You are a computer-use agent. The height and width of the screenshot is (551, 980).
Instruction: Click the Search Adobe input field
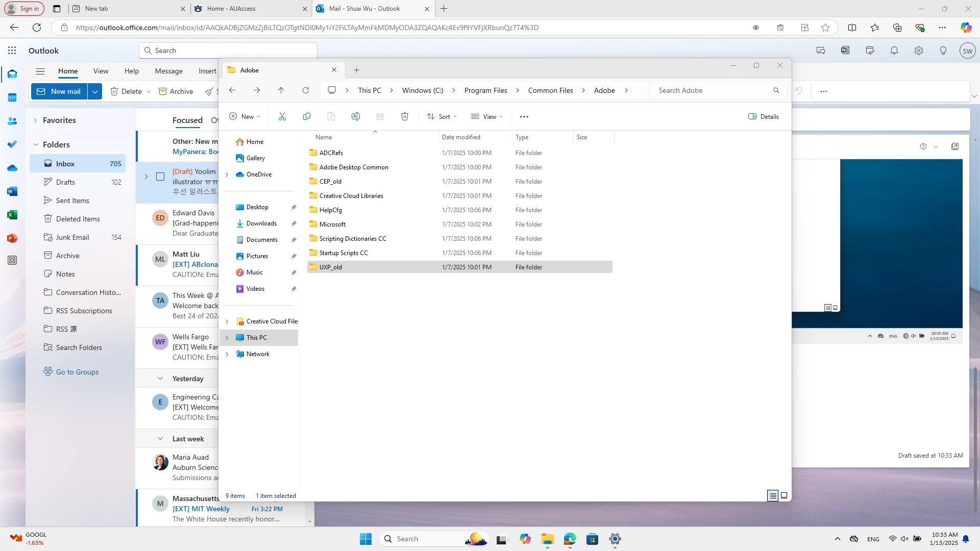[712, 90]
